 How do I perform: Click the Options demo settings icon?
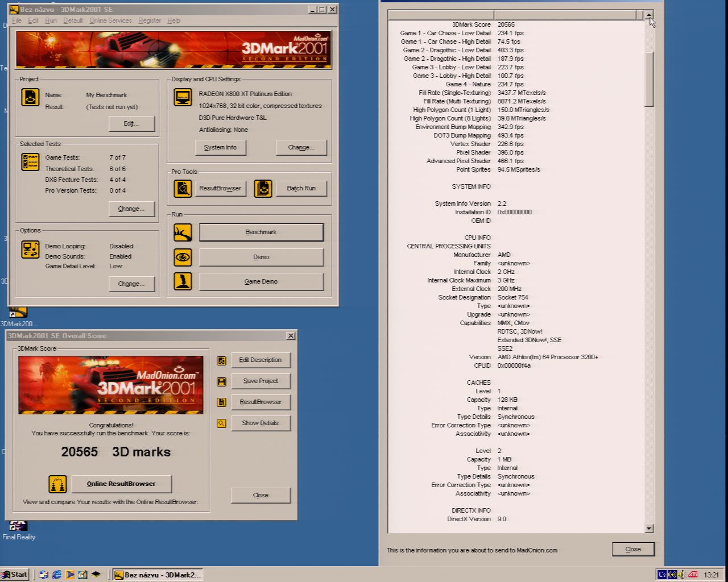tap(30, 249)
